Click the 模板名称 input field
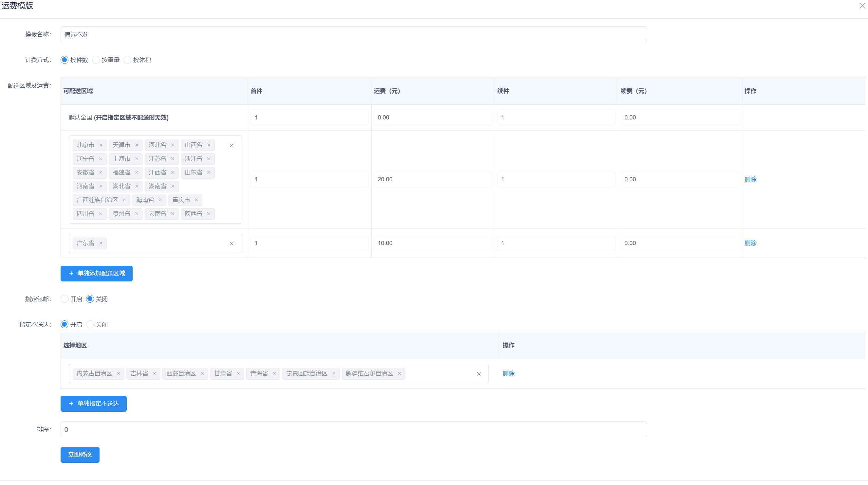 coord(353,34)
